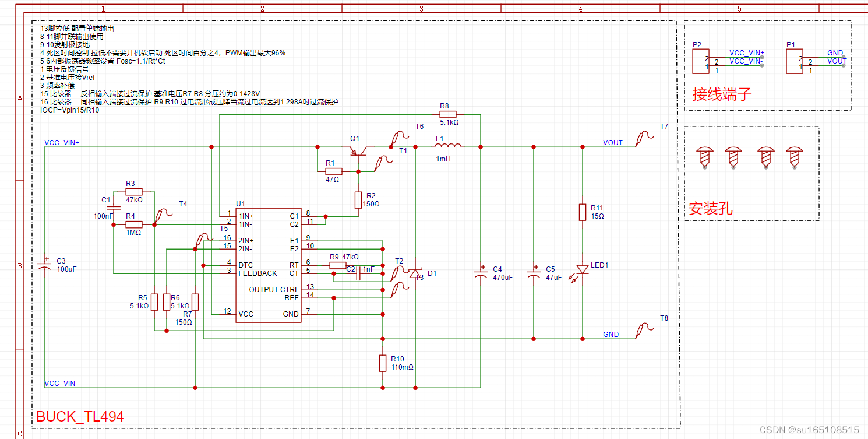Select the D1 diode symbol
This screenshot has height=439, width=868.
[x=415, y=273]
